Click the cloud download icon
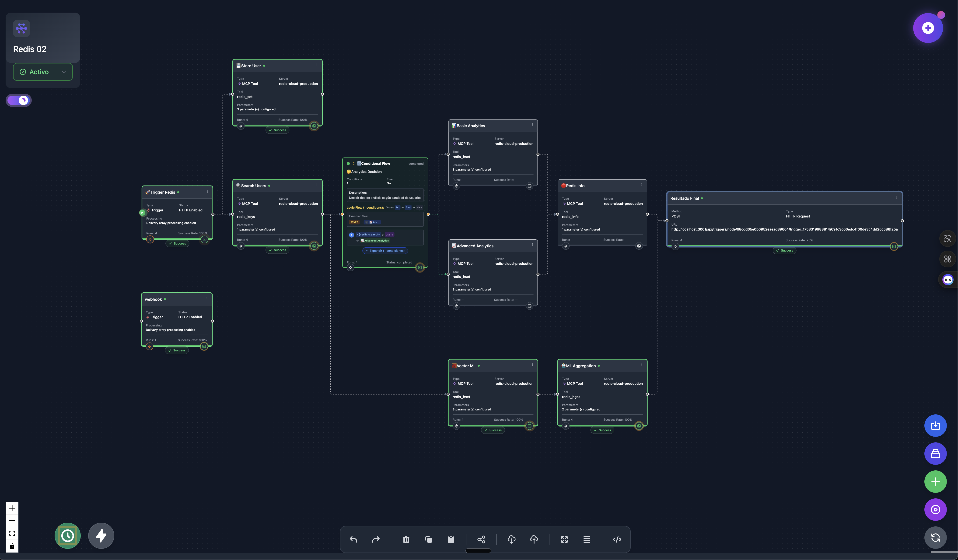 [511, 539]
